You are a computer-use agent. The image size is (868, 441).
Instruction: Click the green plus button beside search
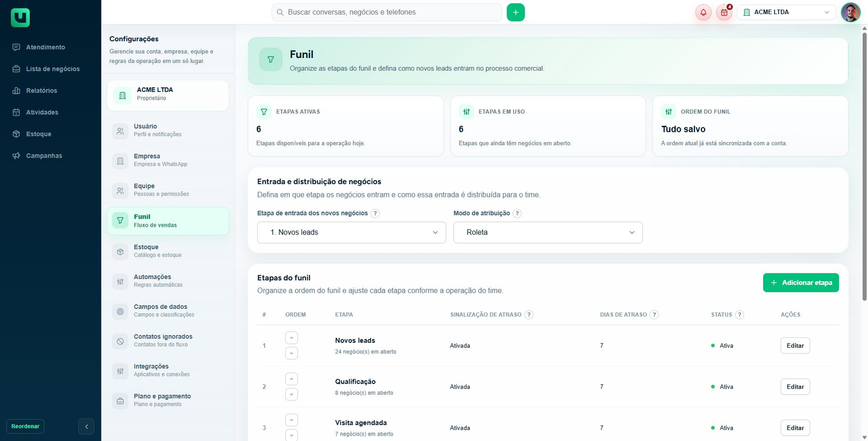pos(515,12)
